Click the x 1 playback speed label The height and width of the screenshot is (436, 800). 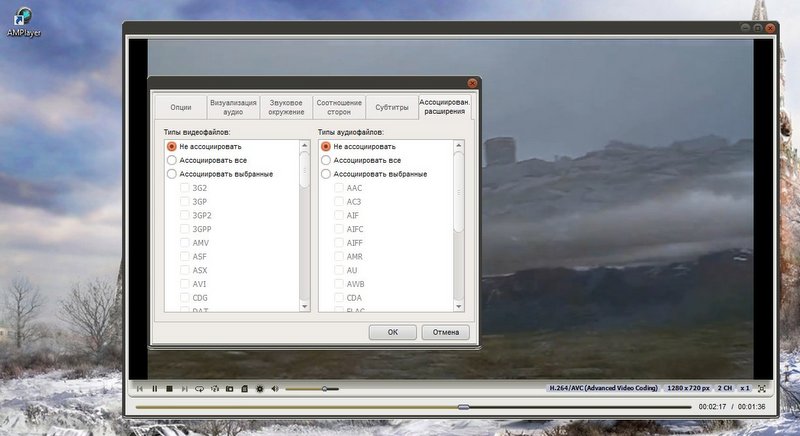(x=745, y=388)
